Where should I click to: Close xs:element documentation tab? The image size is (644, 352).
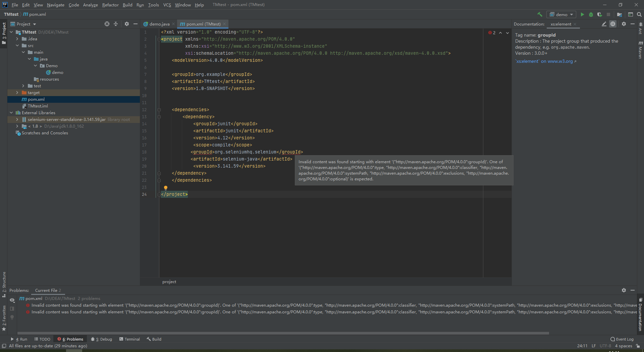tap(575, 24)
